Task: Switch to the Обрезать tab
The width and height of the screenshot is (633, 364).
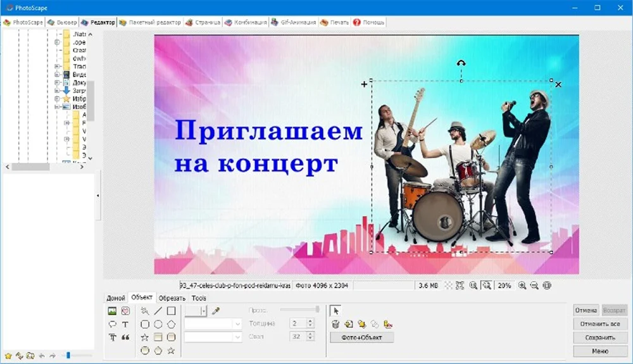Action: (x=172, y=298)
